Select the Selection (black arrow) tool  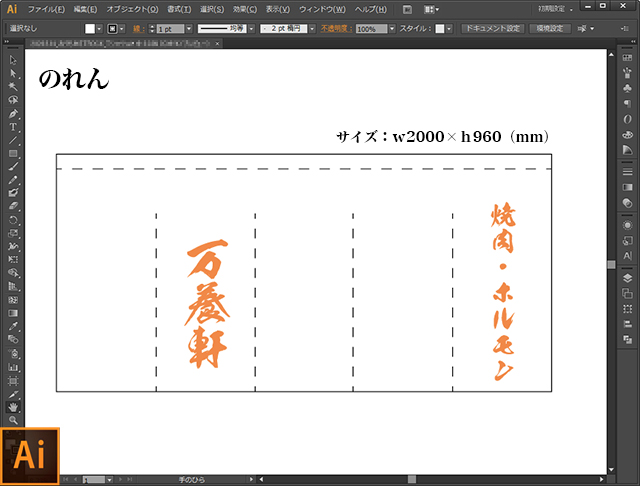(13, 60)
